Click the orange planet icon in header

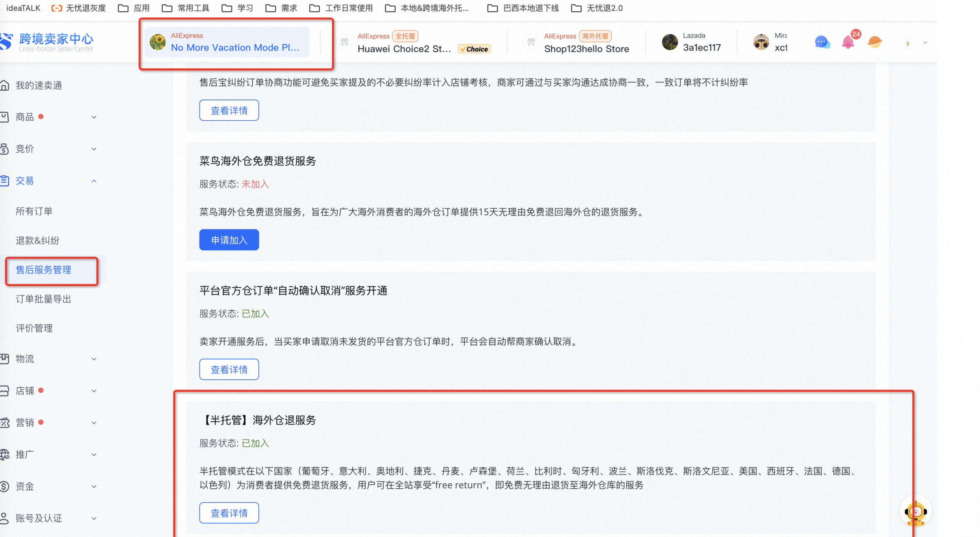(875, 42)
